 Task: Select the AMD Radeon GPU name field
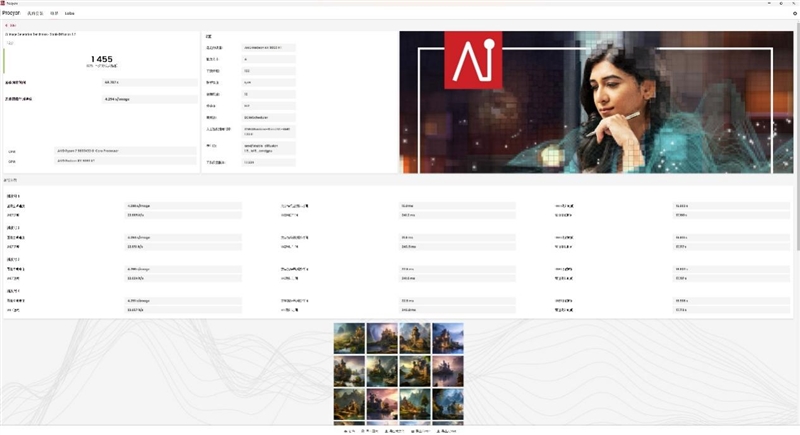125,160
